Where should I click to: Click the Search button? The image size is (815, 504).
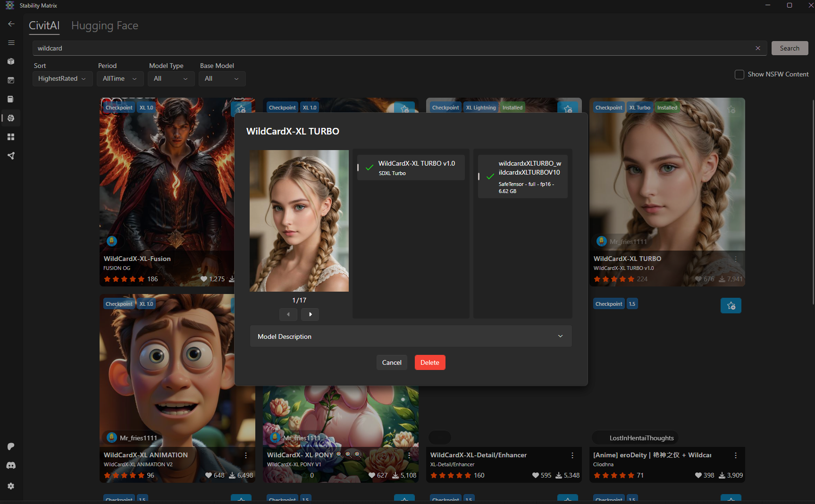[x=790, y=48]
